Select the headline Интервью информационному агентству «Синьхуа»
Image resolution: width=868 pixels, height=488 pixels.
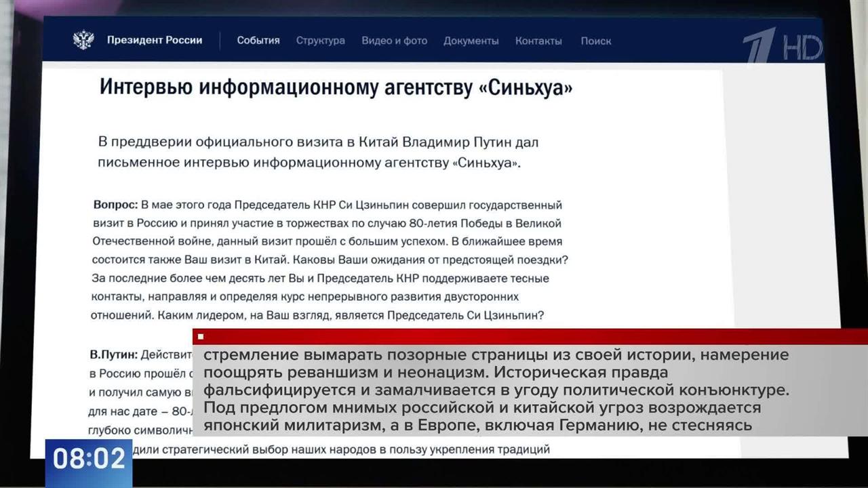coord(336,87)
